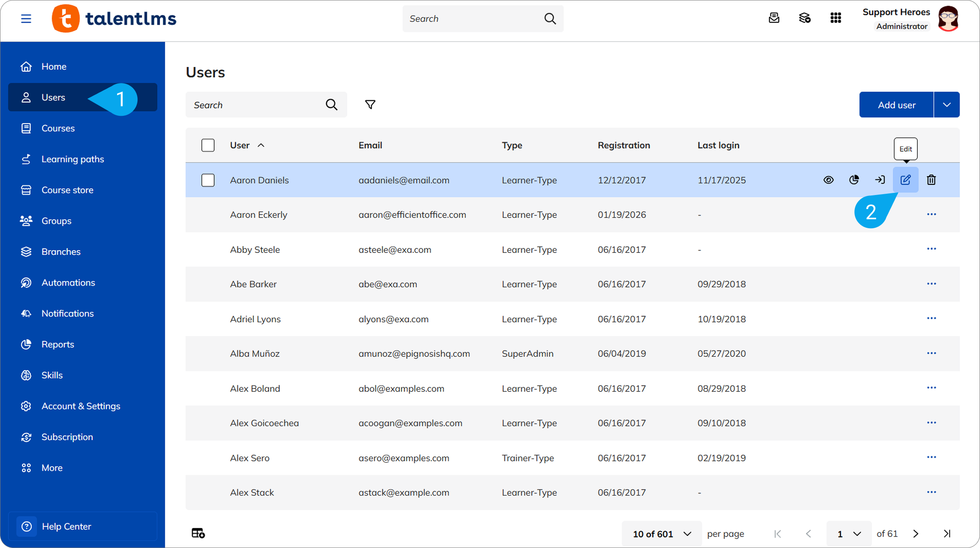Viewport: 980px width, 548px height.
Task: Open Notifications in the sidebar
Action: coord(83,313)
